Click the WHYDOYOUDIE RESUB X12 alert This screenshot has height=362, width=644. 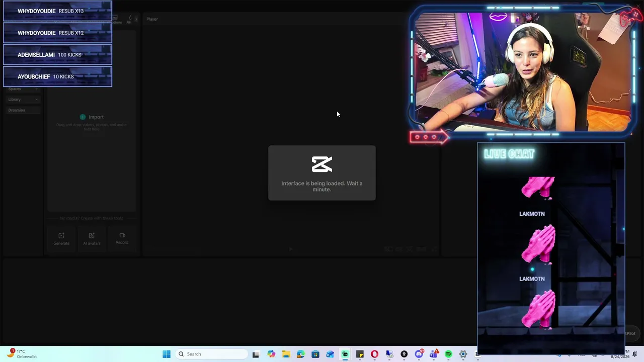point(57,33)
